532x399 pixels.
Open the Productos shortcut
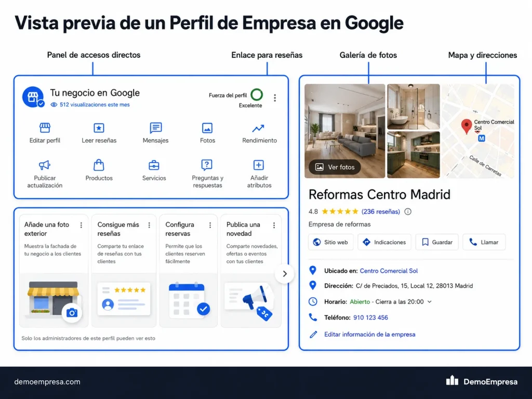click(99, 170)
